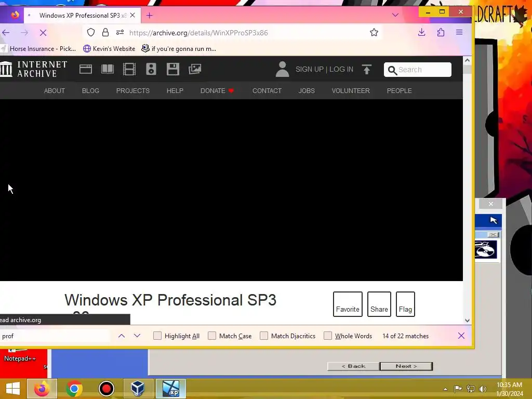Image resolution: width=532 pixels, height=399 pixels.
Task: Click the user avatar icon
Action: pyautogui.click(x=282, y=69)
